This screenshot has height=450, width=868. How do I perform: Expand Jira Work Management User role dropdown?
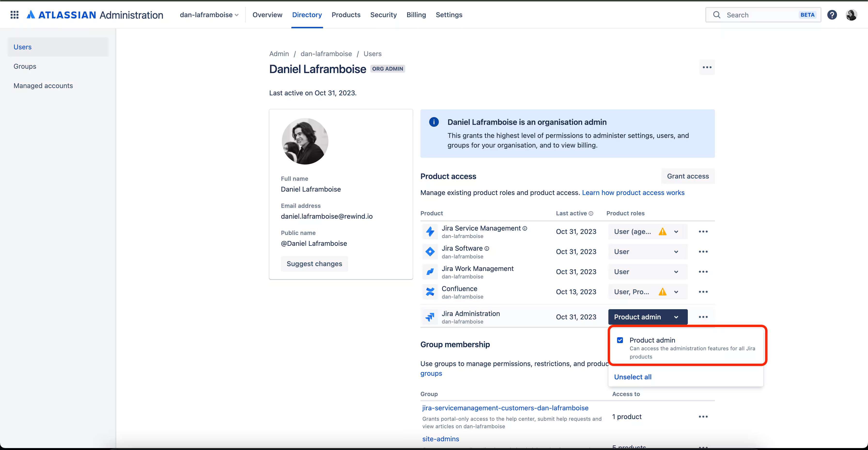tap(648, 272)
